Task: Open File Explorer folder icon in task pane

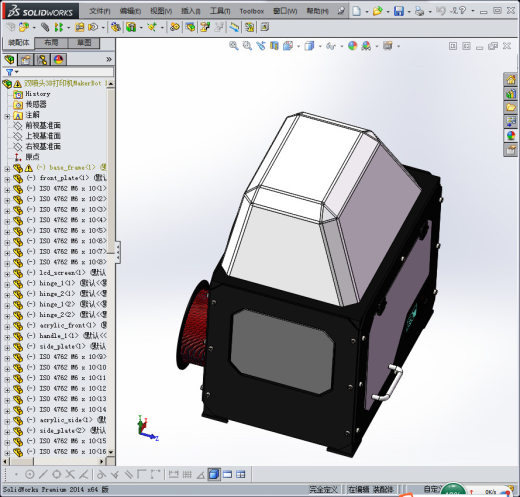Action: tap(510, 107)
